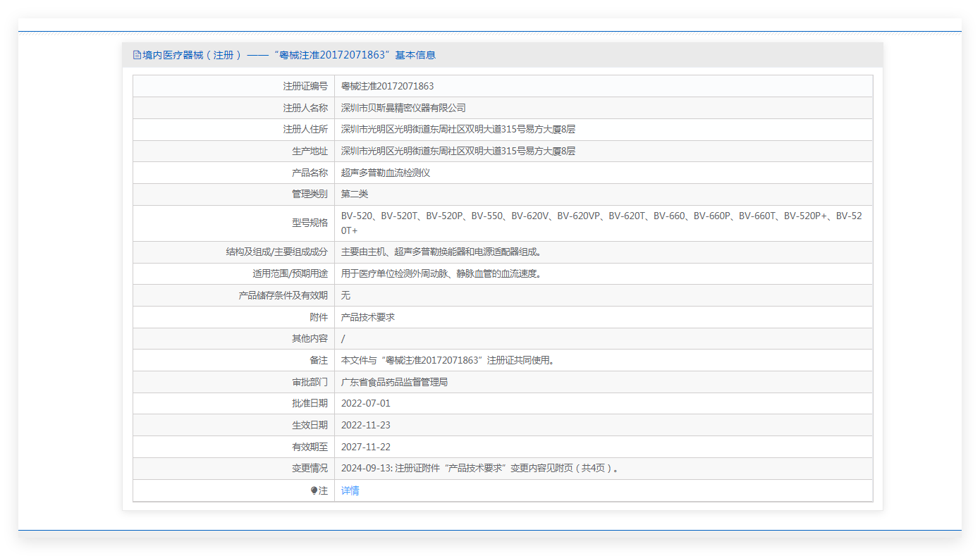Select the 生效日期 label
Viewport: 980px width, 556px height.
[310, 425]
